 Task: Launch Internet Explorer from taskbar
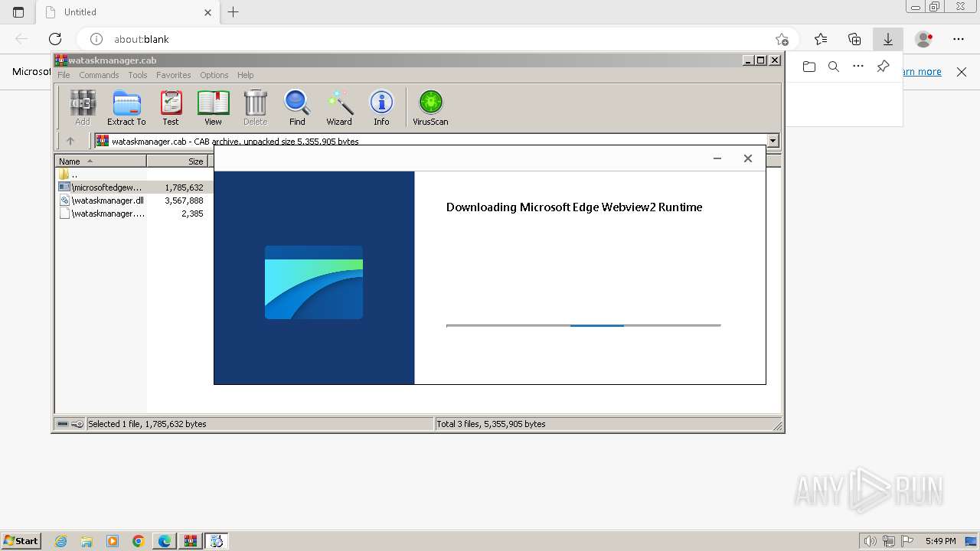pos(61,541)
